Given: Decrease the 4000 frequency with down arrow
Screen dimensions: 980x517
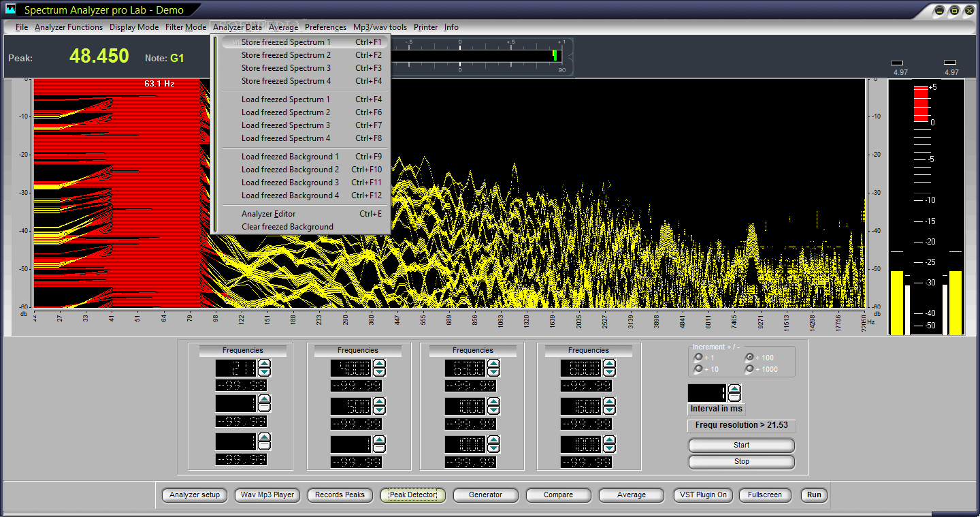Looking at the screenshot, I should (x=380, y=373).
